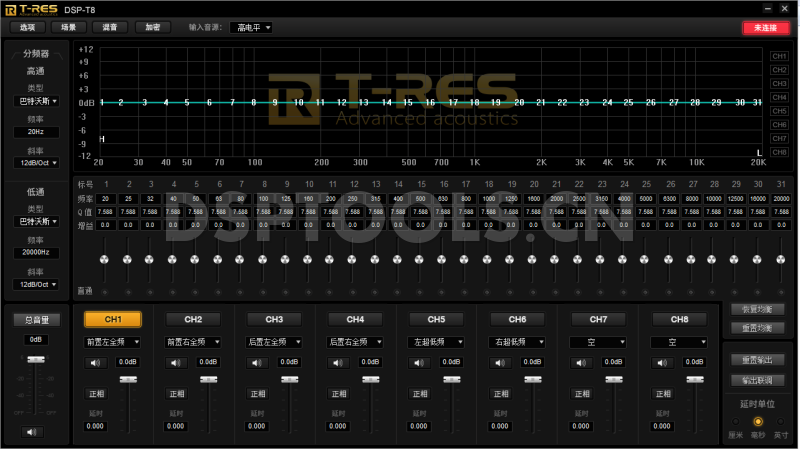Click the L low-pass marker on graph

pos(759,153)
